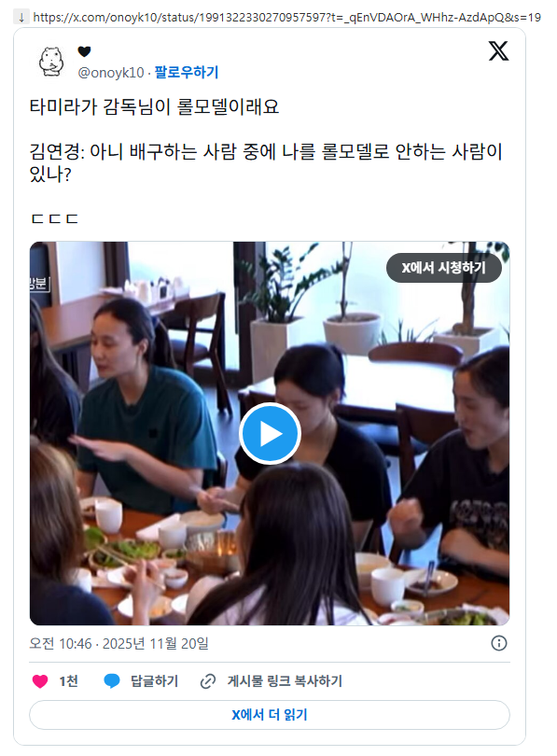557x756 pixels.
Task: Open the @onoyk10 profile handle
Action: click(111, 73)
